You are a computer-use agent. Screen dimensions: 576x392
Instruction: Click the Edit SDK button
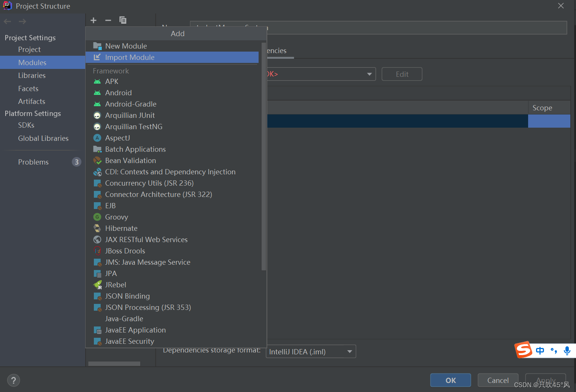tap(402, 74)
